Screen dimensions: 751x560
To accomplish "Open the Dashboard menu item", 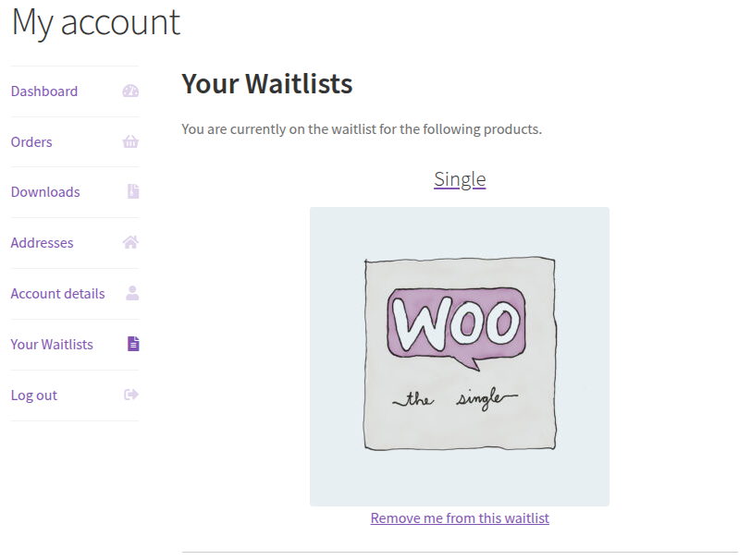I will [44, 91].
